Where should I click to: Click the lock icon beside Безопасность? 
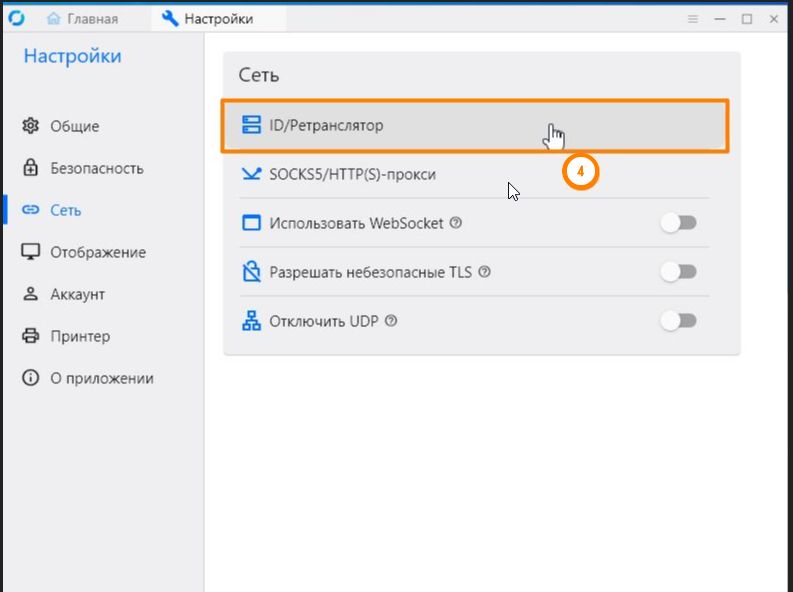[x=30, y=167]
